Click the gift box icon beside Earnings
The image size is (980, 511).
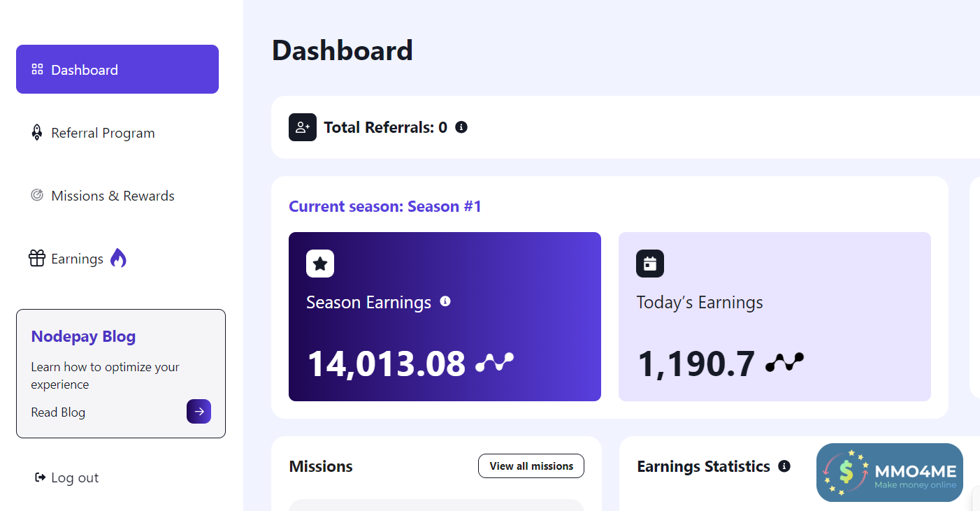pos(37,259)
